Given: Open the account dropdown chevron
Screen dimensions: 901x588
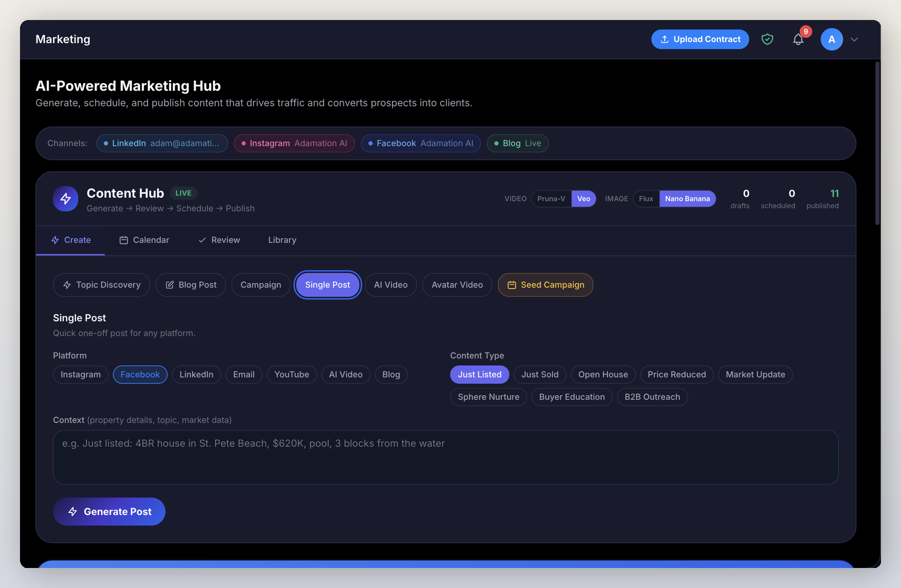Looking at the screenshot, I should [854, 40].
